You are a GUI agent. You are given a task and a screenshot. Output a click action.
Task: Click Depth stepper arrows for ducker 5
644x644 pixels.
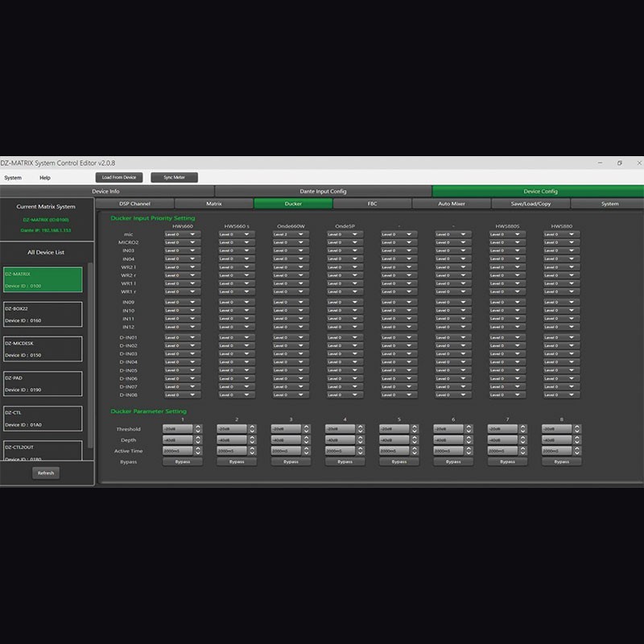tap(415, 440)
